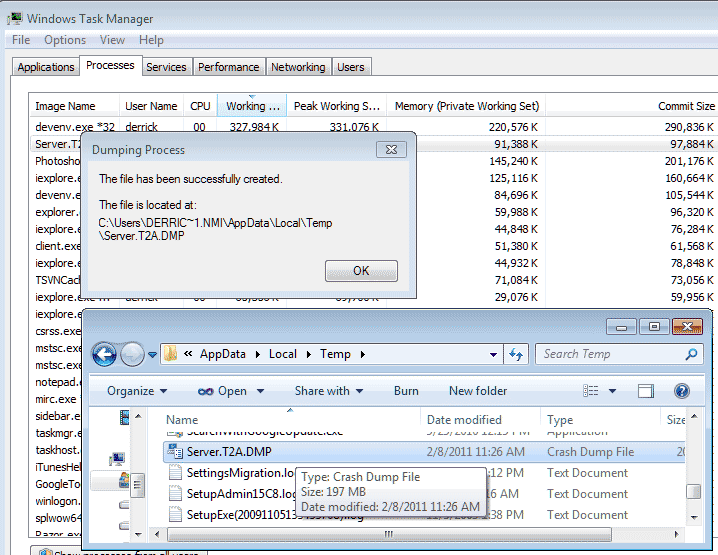Click the magnifier icon in search box
718x555 pixels.
691,354
